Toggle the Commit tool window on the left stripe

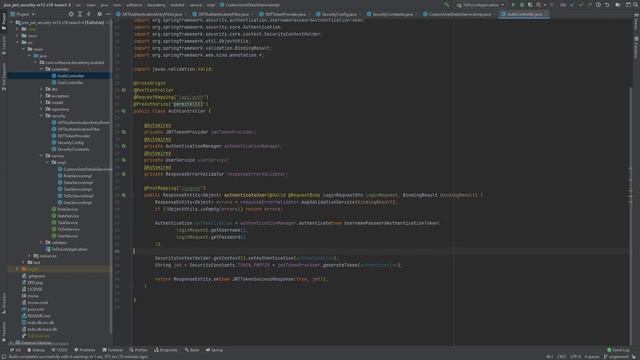[4, 46]
